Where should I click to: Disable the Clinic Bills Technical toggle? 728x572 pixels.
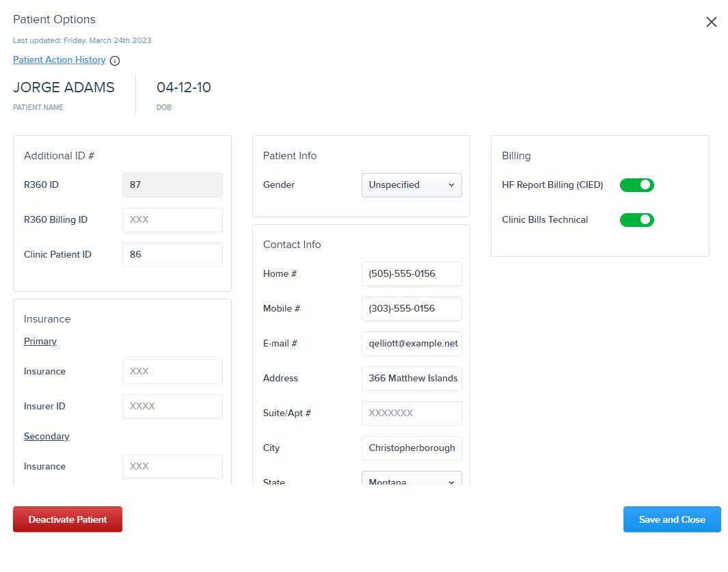click(x=636, y=219)
